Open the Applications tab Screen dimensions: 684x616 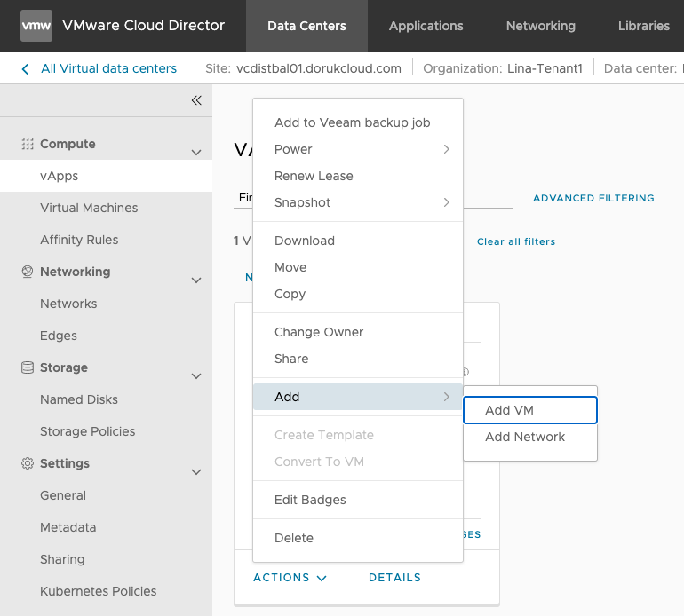426,26
